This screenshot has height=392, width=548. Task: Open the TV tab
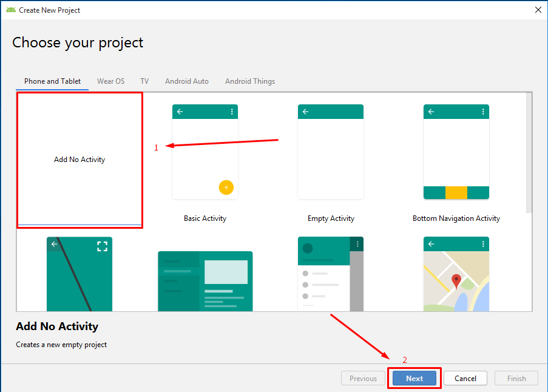pos(144,81)
